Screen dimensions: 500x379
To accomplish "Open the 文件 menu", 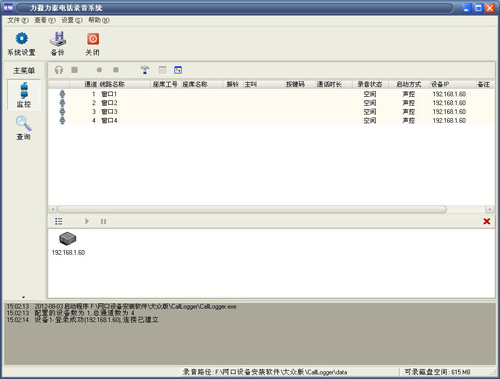I will click(x=18, y=20).
